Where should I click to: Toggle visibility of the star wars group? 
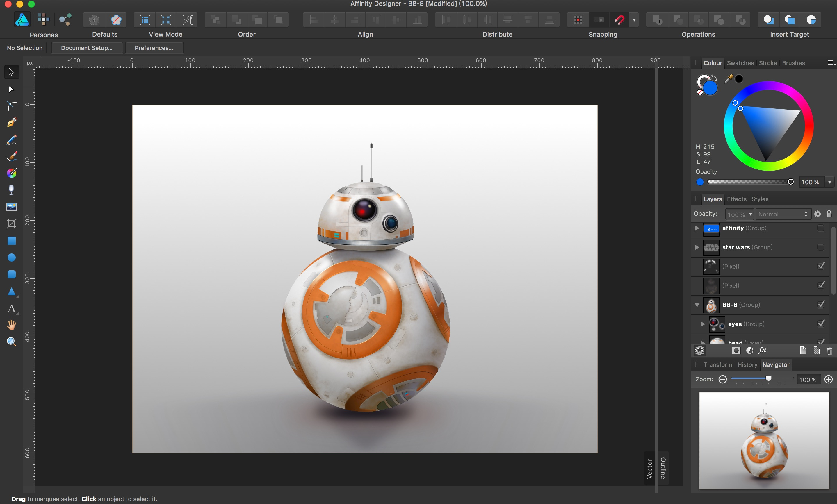pos(821,247)
